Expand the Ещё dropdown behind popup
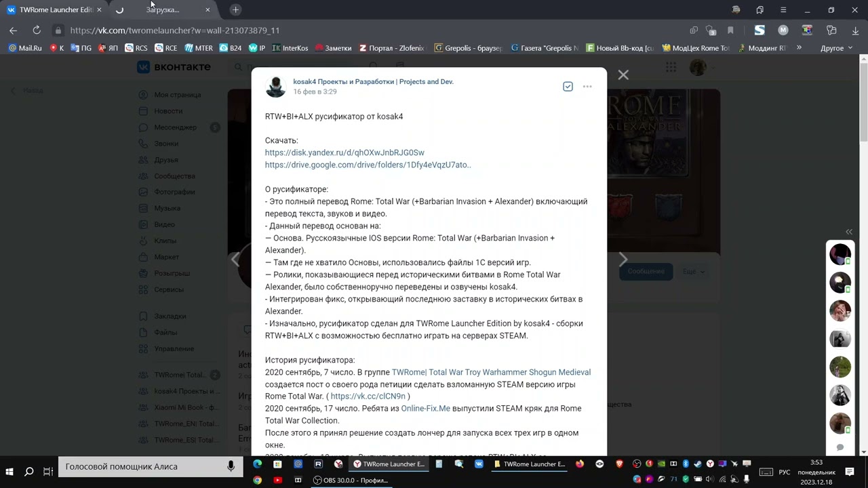 [x=693, y=271]
